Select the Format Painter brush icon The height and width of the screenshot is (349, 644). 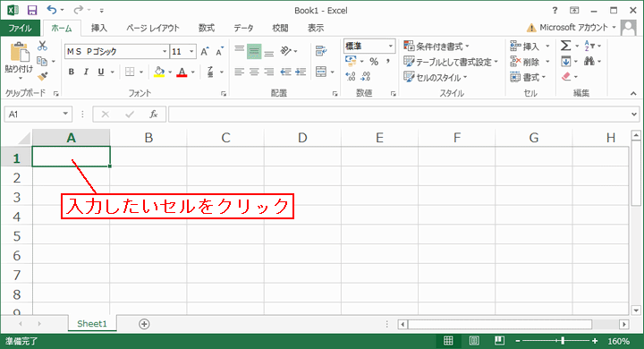coord(42,76)
